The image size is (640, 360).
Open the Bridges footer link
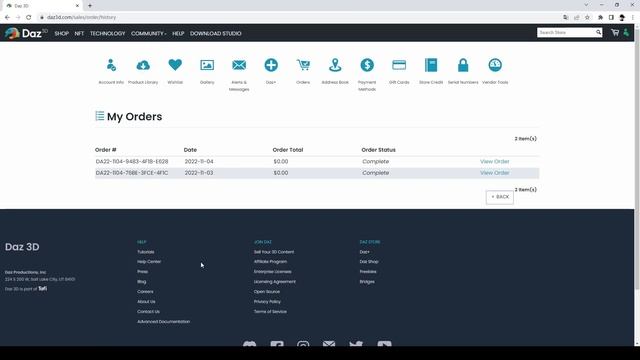(x=367, y=282)
